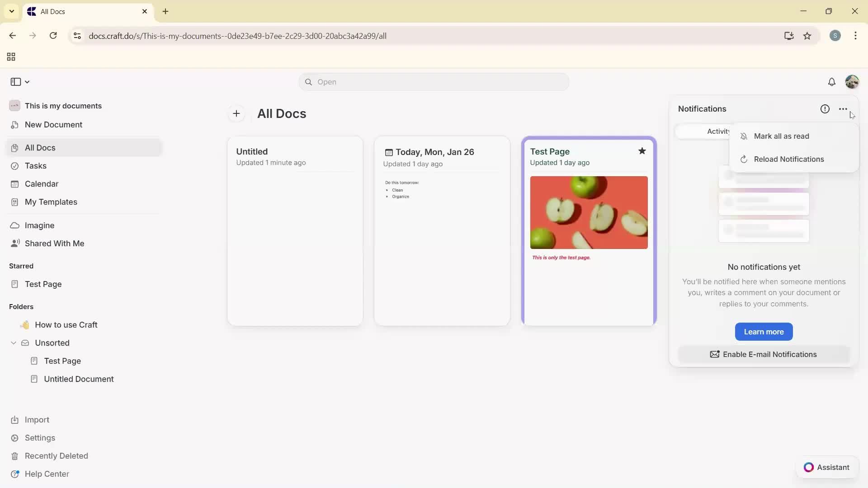
Task: Collapse the Unsorted folder
Action: [x=13, y=343]
